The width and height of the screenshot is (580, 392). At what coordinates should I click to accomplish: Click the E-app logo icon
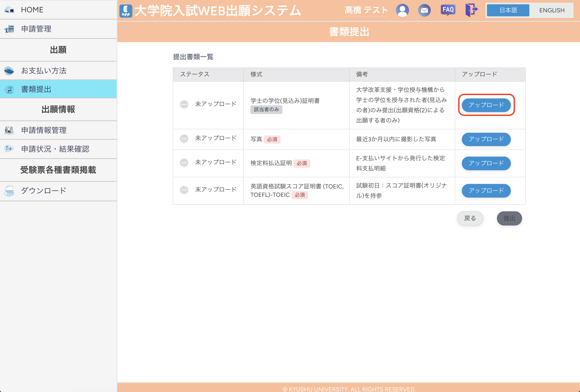pos(126,11)
